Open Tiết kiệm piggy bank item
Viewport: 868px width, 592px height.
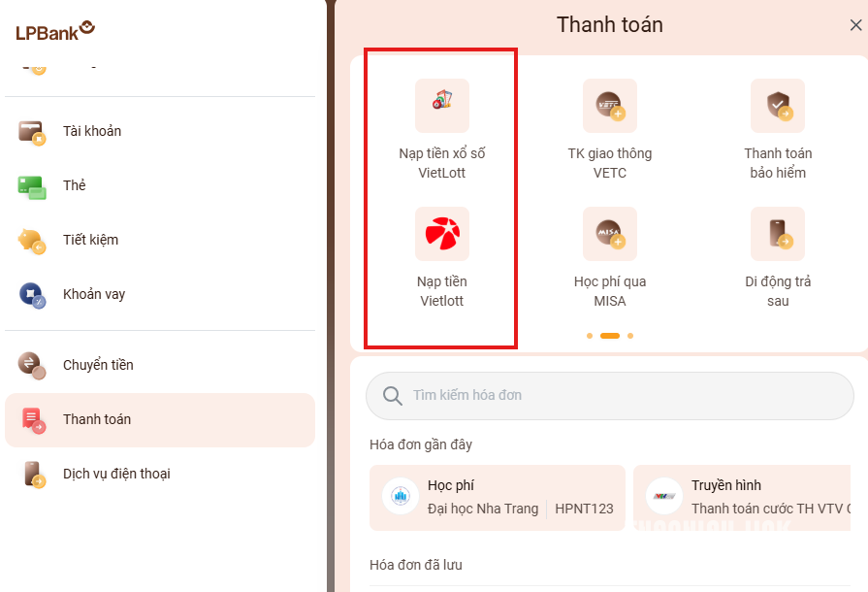click(x=160, y=240)
